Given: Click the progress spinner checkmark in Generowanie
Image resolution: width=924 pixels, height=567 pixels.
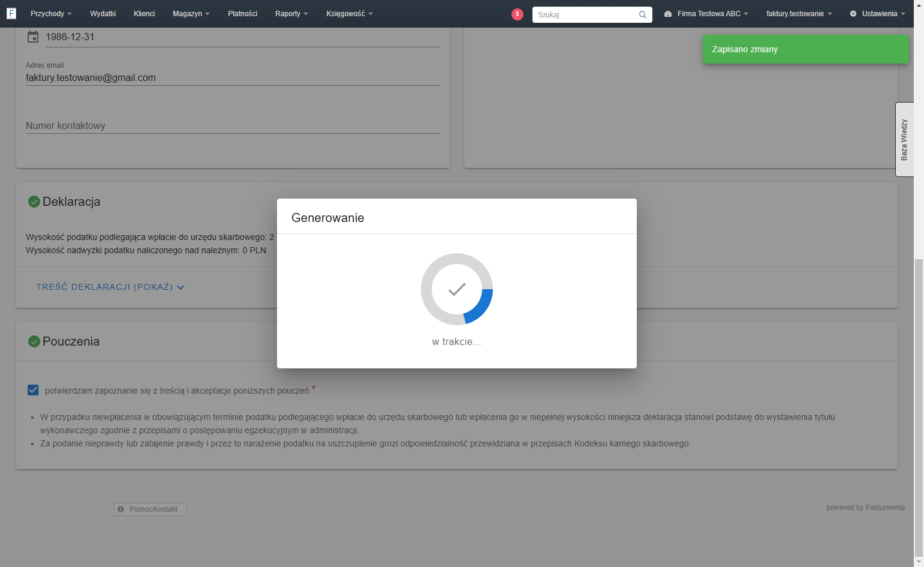Looking at the screenshot, I should click(x=457, y=289).
